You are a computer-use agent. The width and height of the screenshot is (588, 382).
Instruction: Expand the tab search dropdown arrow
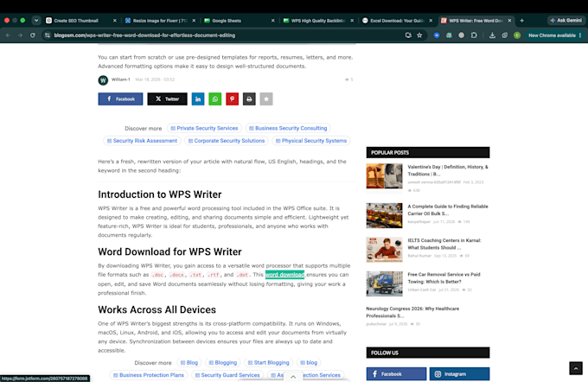pos(36,21)
